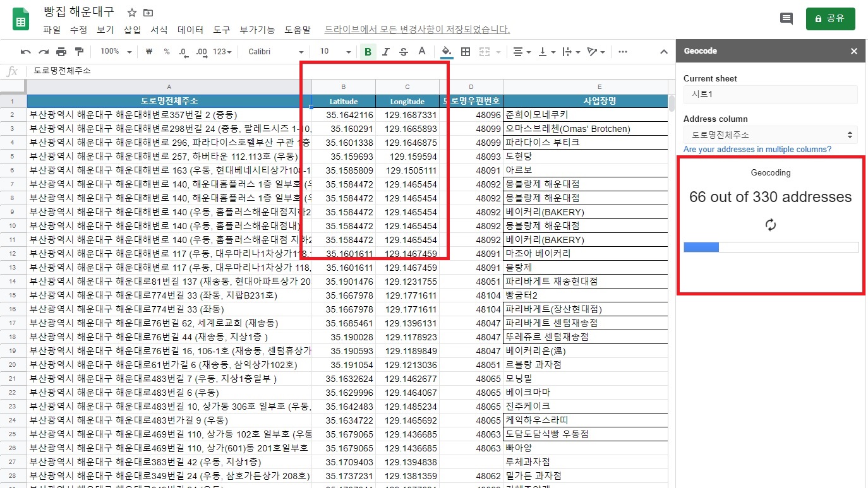Click 'Are your addresses in multiple columns?' link

tap(757, 150)
